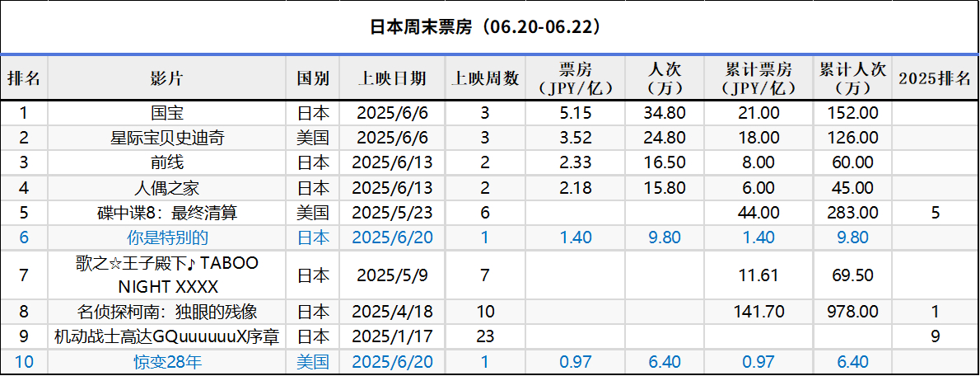Select cumulative attendance 69.50
This screenshot has width=980, height=376.
point(852,275)
